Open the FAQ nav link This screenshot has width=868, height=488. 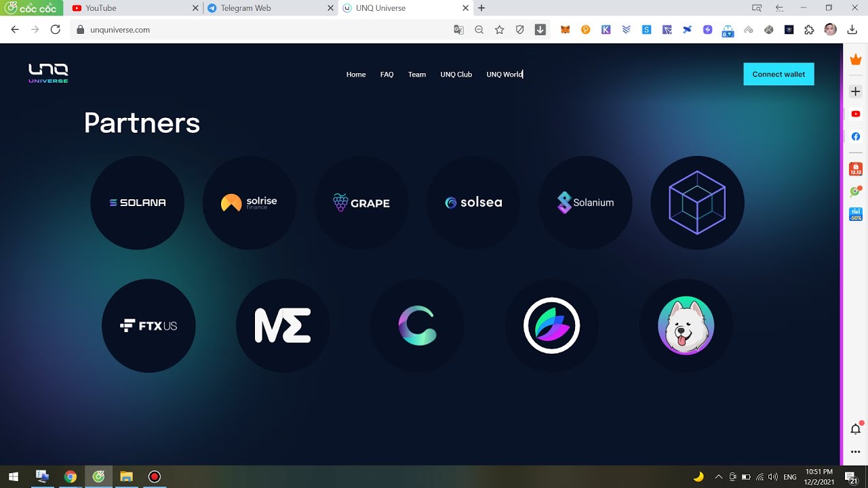(x=387, y=75)
